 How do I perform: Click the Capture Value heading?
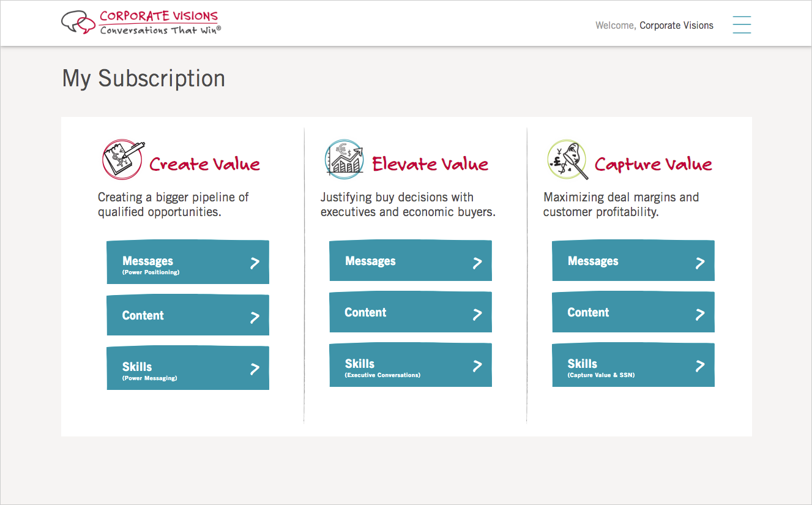[654, 164]
